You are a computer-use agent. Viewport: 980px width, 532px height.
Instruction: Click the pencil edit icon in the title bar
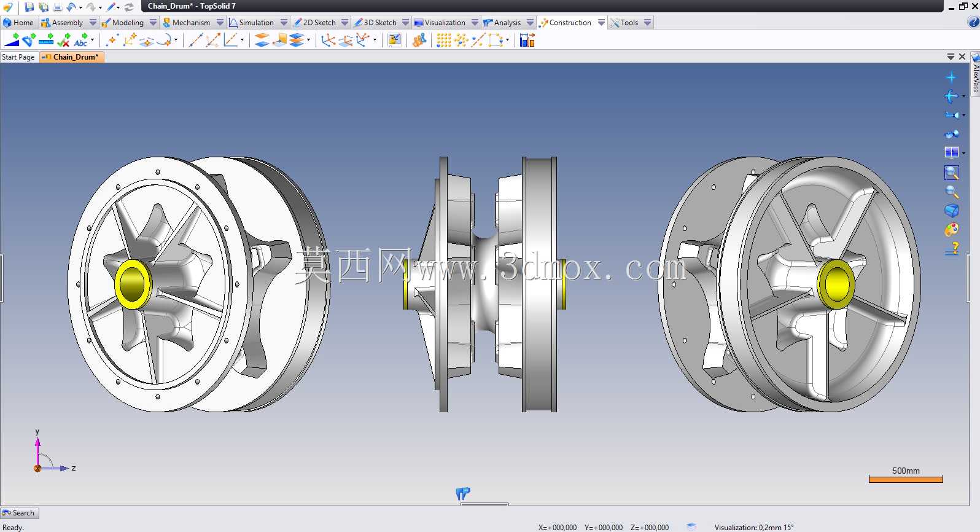click(x=111, y=7)
